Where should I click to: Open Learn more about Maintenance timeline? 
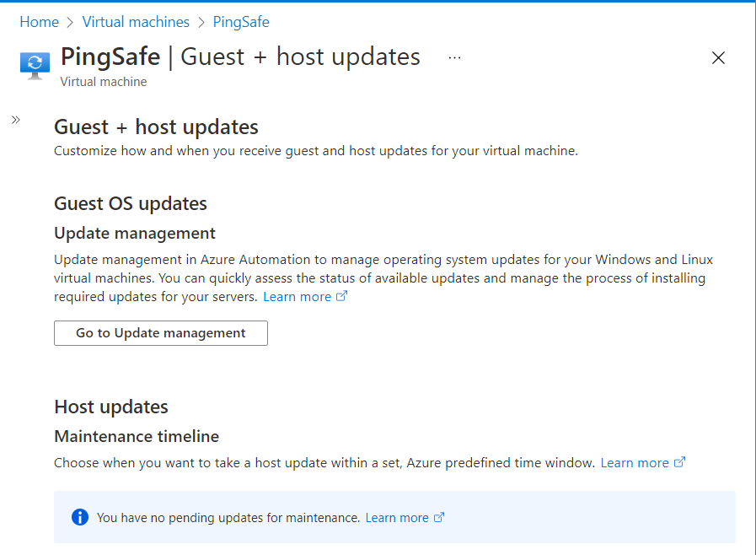tap(634, 463)
